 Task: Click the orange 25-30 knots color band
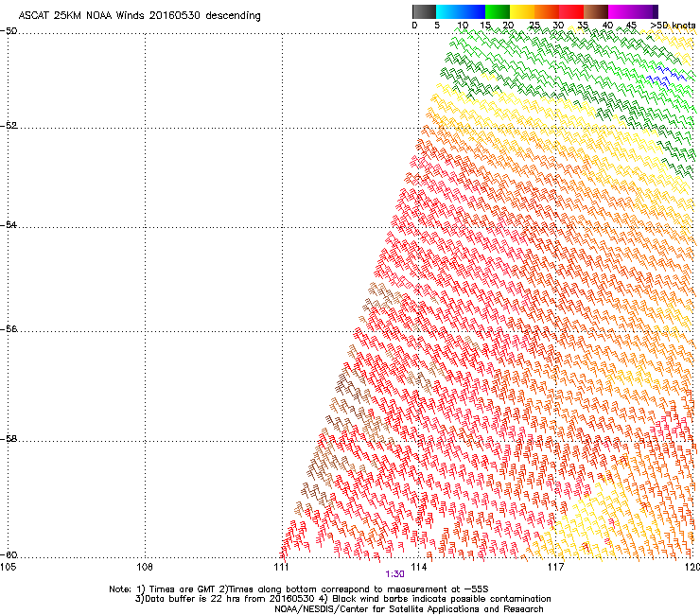pos(547,12)
